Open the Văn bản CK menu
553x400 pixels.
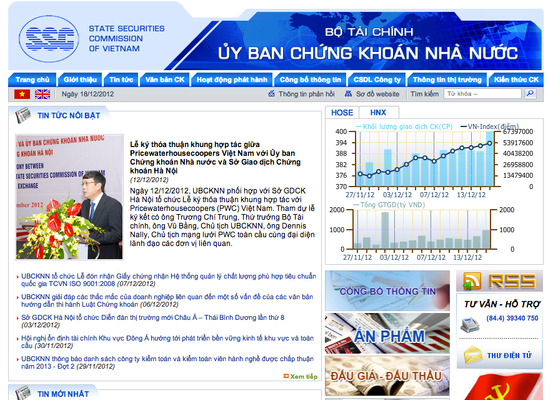(x=165, y=80)
